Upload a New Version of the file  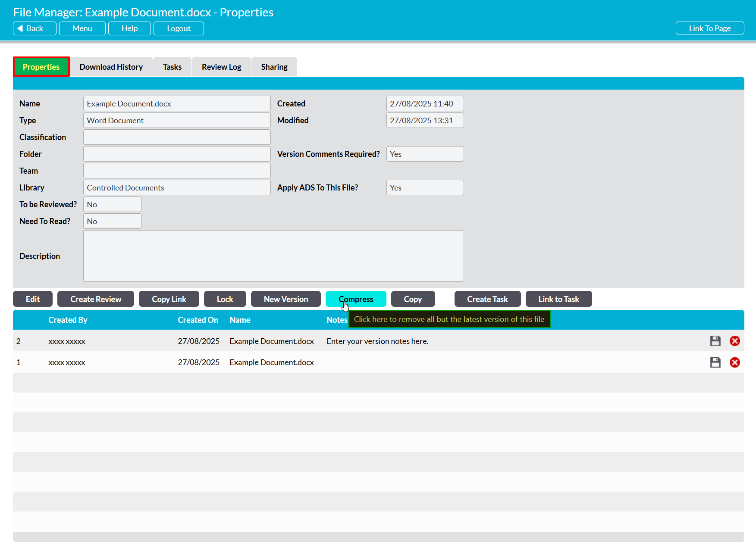coord(285,299)
